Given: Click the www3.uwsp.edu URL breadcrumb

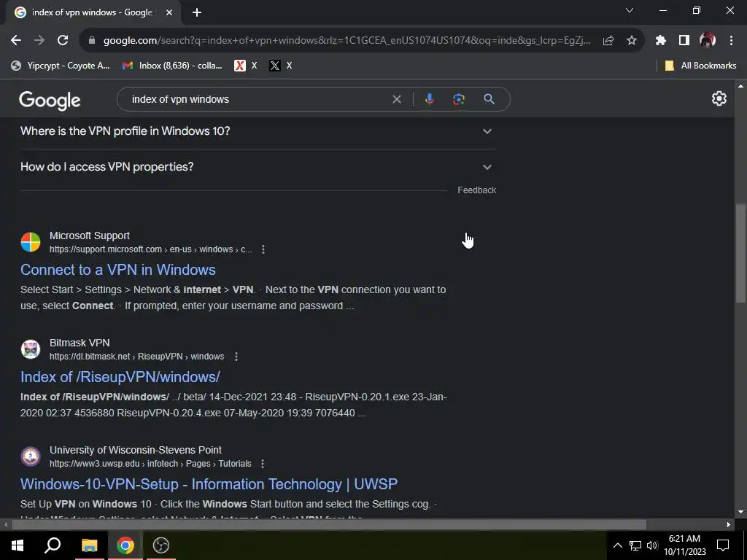Looking at the screenshot, I should click(150, 463).
